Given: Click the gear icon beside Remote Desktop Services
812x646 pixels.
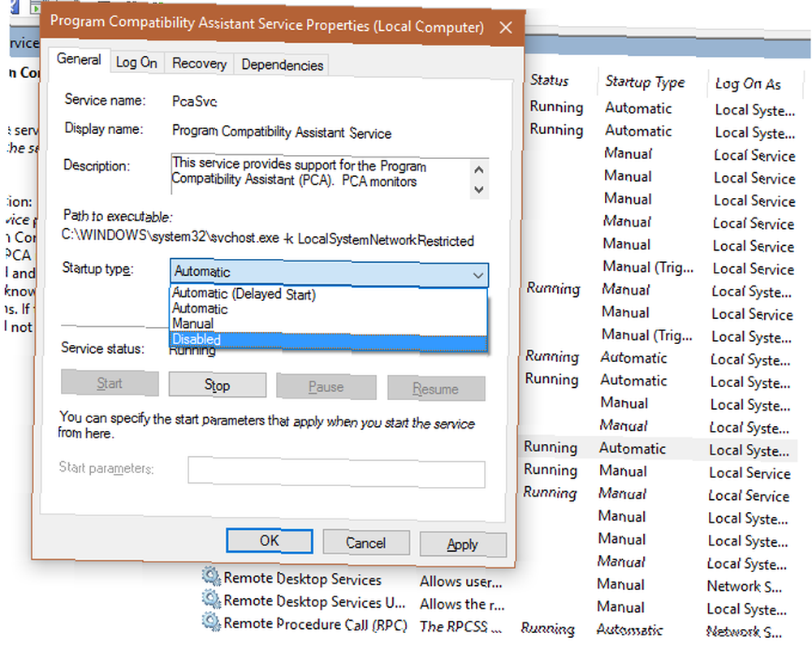Looking at the screenshot, I should pyautogui.click(x=211, y=576).
